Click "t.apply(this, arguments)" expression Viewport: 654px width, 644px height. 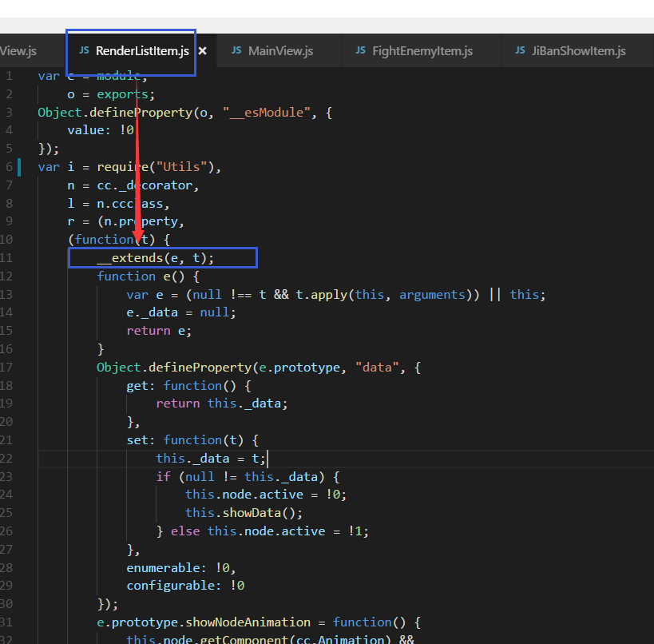pyautogui.click(x=384, y=295)
